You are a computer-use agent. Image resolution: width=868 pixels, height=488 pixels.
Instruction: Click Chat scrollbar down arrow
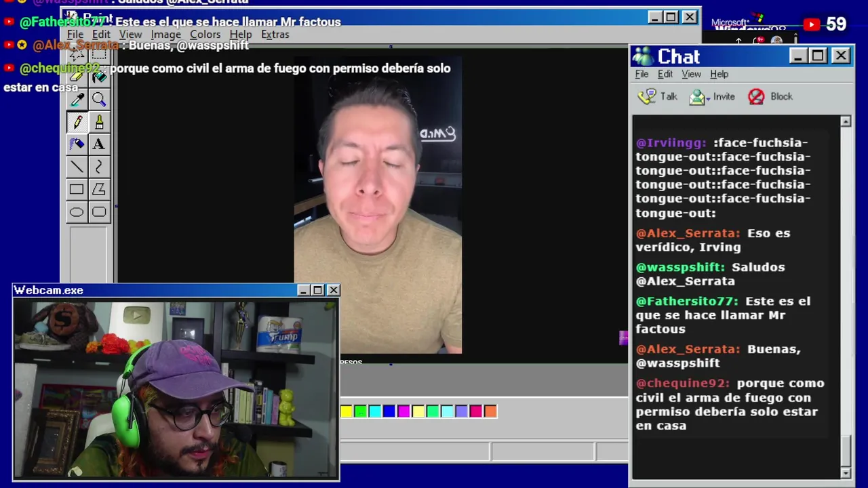846,472
